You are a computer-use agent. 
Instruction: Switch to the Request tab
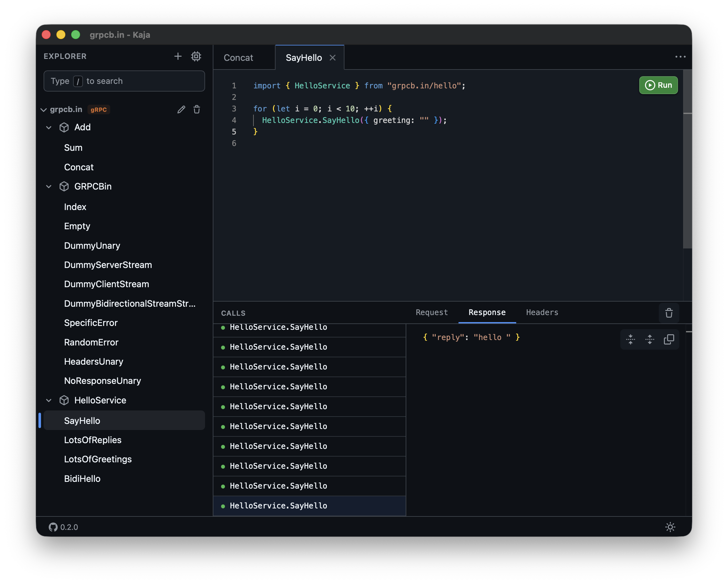pos(432,312)
